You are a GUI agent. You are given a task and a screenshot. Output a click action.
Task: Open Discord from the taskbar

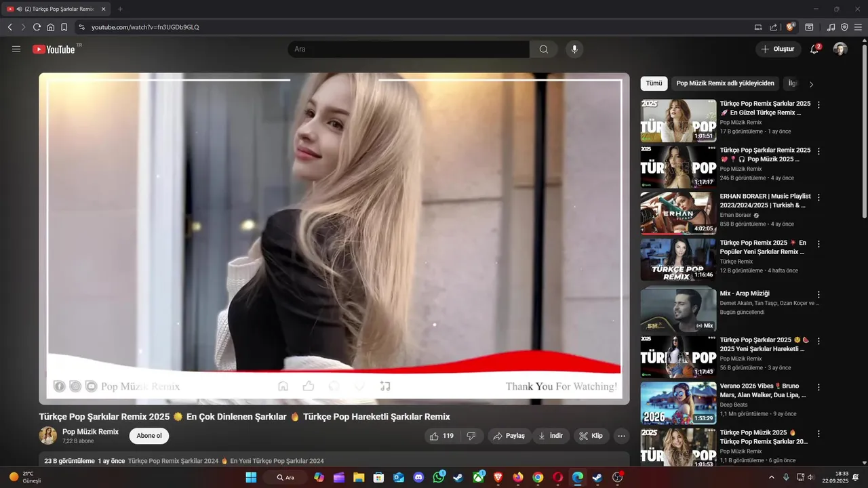pyautogui.click(x=418, y=477)
